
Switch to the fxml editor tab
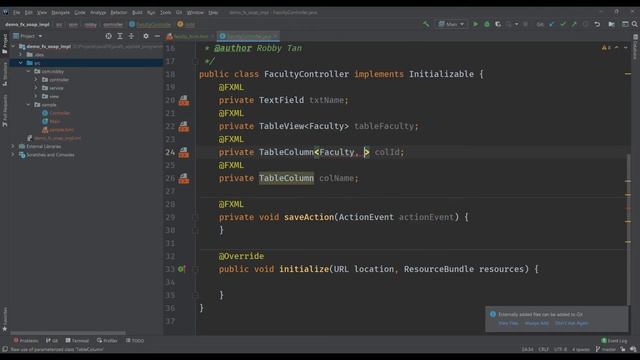pyautogui.click(x=190, y=36)
